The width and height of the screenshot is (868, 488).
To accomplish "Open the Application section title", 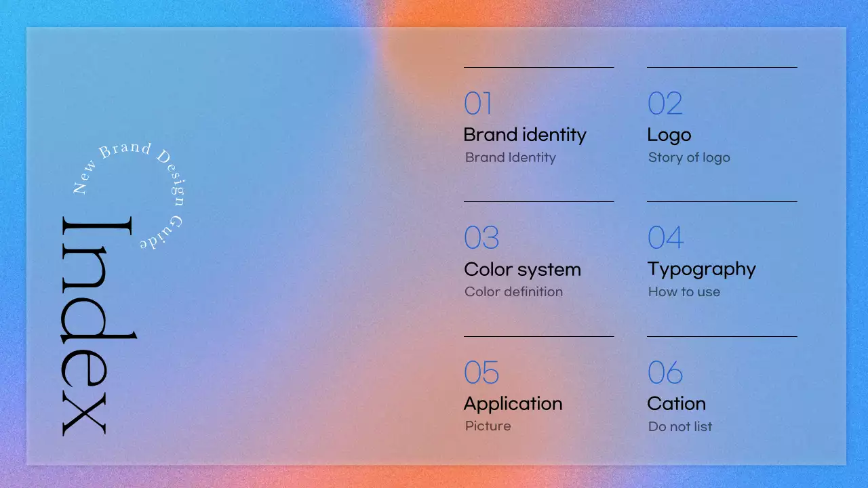I will click(x=513, y=404).
